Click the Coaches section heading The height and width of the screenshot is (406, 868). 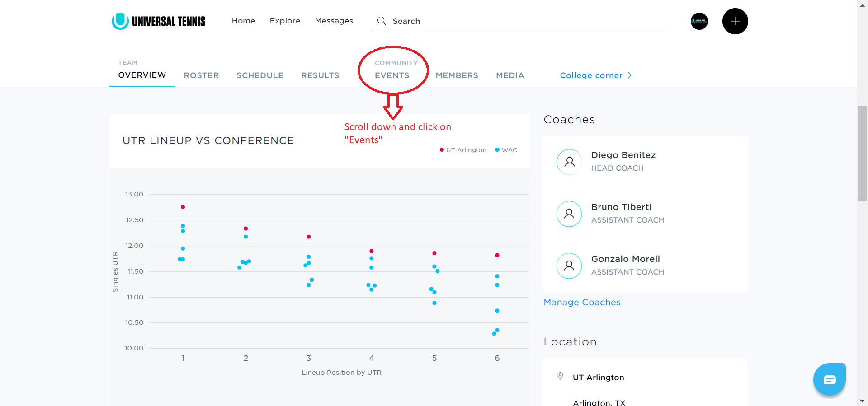569,119
